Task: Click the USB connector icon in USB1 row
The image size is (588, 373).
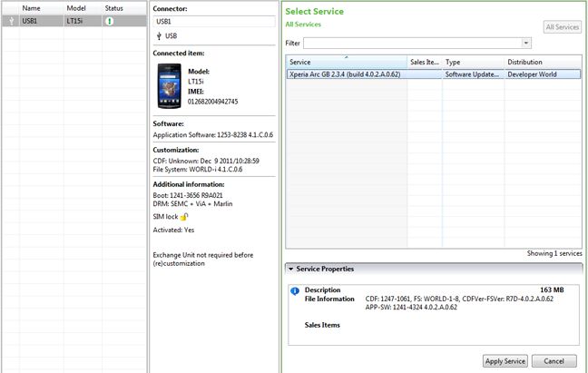Action: point(12,22)
